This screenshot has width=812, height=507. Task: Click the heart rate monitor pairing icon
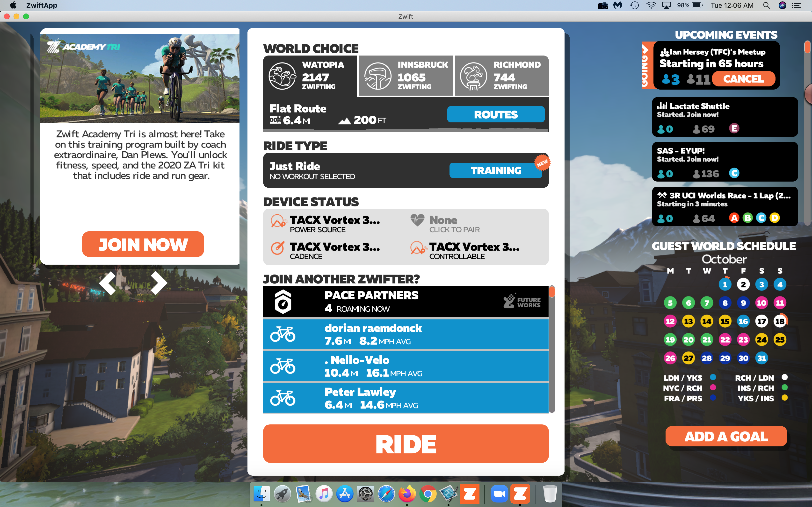pyautogui.click(x=417, y=220)
